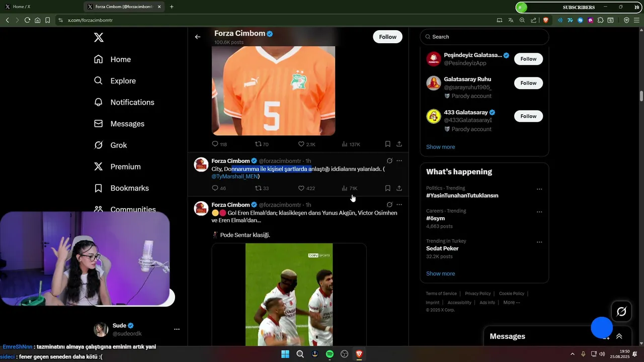Screen dimensions: 644x362
Task: Open Grok explain on Donnarumma post
Action: pos(389,161)
